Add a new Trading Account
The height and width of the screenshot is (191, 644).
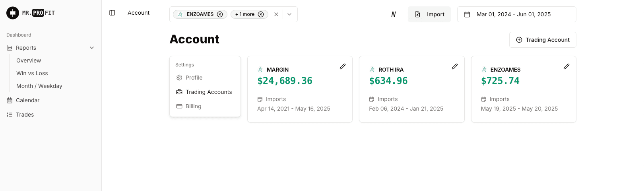click(543, 40)
